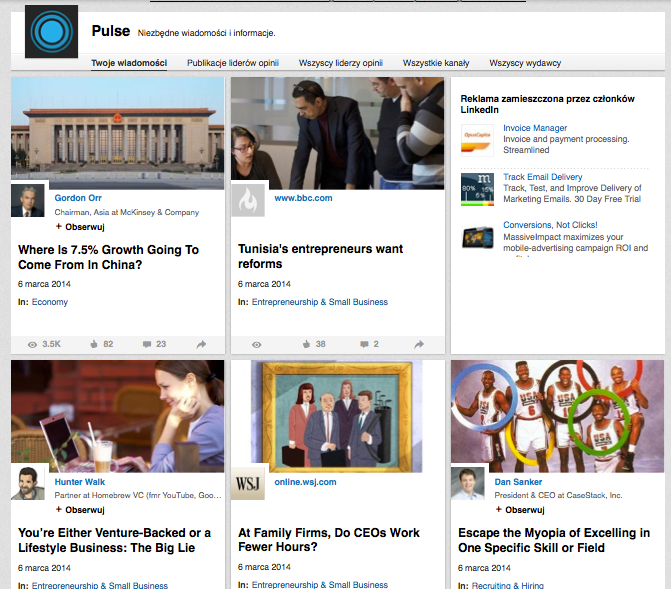The image size is (671, 589).
Task: Open the Tunisia entrepreneurs article photo
Action: tap(337, 133)
